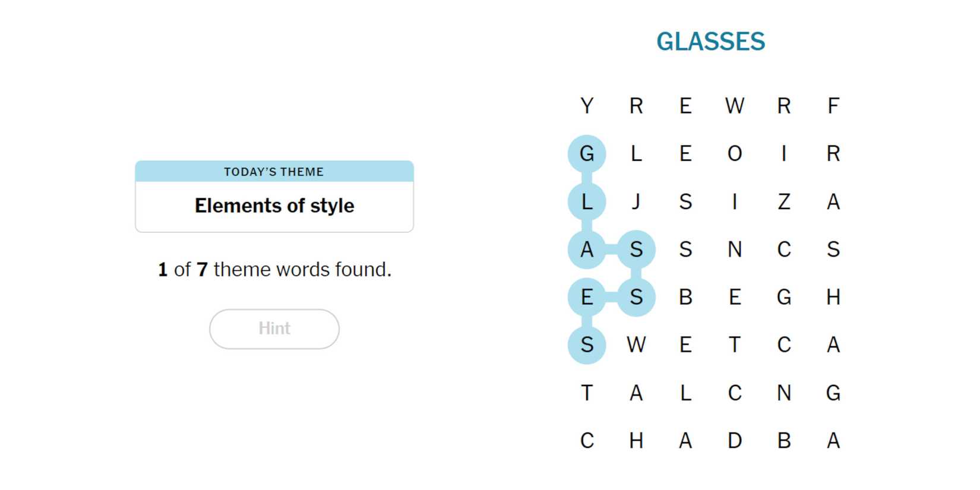Select the H tile between C and A
The image size is (980, 490).
636,441
